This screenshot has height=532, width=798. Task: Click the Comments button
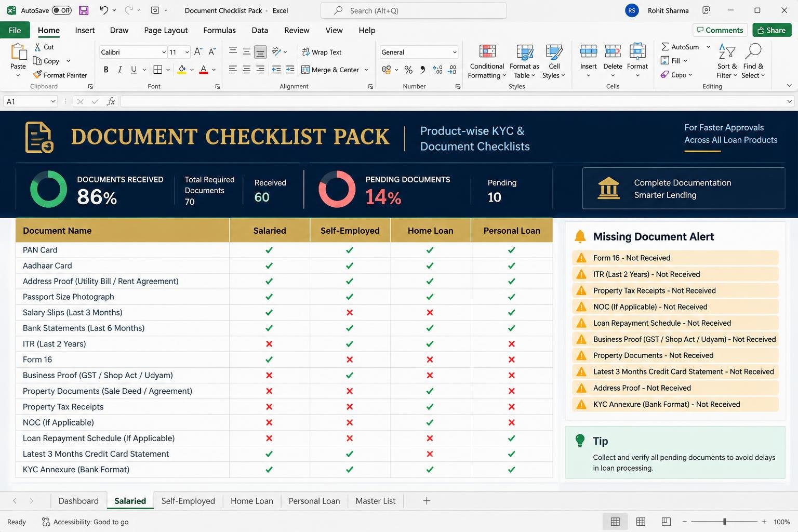(720, 30)
